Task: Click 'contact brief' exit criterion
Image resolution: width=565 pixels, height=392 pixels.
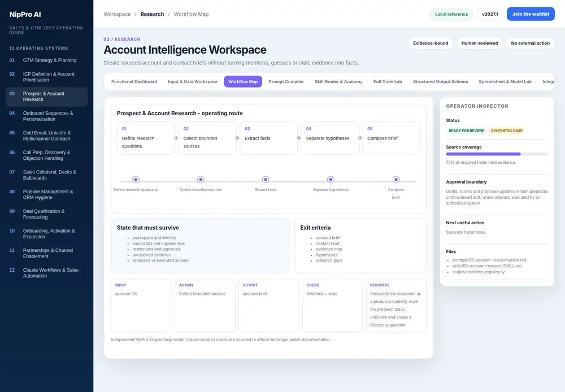Action: [328, 243]
